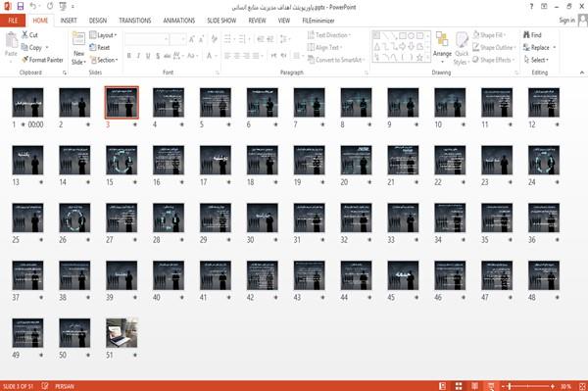Viewport: 588px width, 391px height.
Task: Select slide 1 thumbnail
Action: pyautogui.click(x=27, y=103)
